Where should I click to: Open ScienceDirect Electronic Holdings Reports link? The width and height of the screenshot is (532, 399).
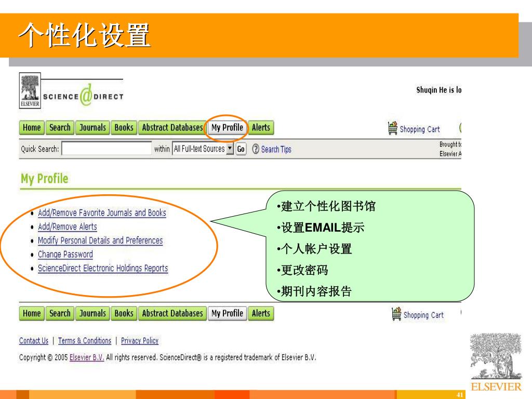pos(103,269)
